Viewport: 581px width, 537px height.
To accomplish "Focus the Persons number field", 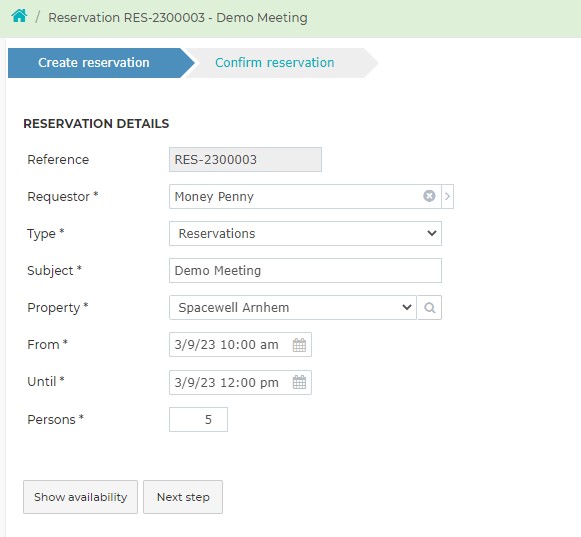I will tap(198, 420).
